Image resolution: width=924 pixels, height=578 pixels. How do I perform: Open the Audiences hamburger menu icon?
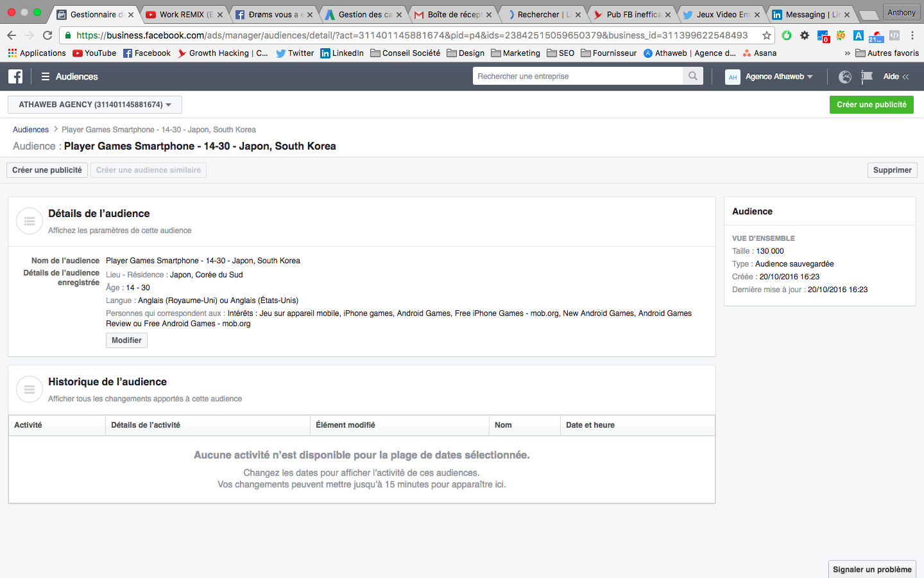tap(46, 76)
